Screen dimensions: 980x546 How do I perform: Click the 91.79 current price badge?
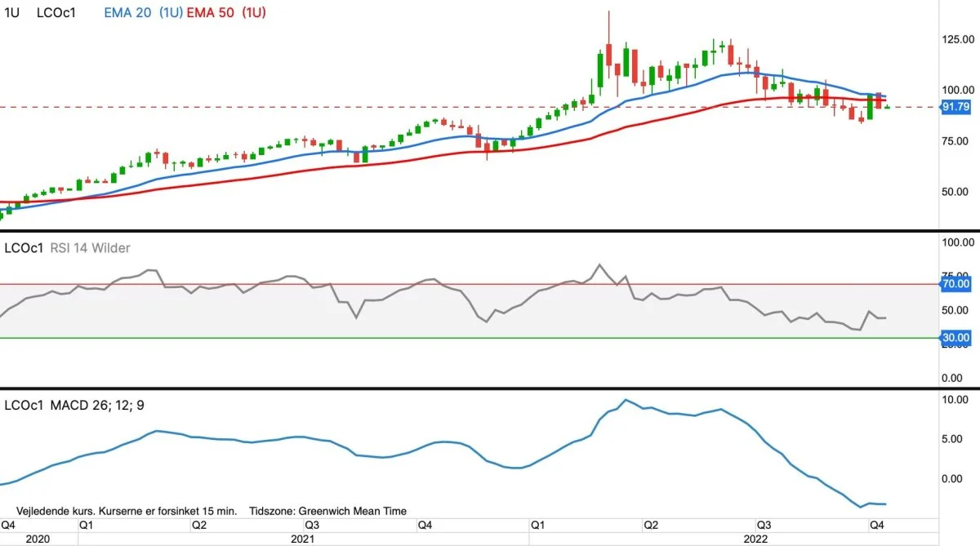pyautogui.click(x=955, y=107)
